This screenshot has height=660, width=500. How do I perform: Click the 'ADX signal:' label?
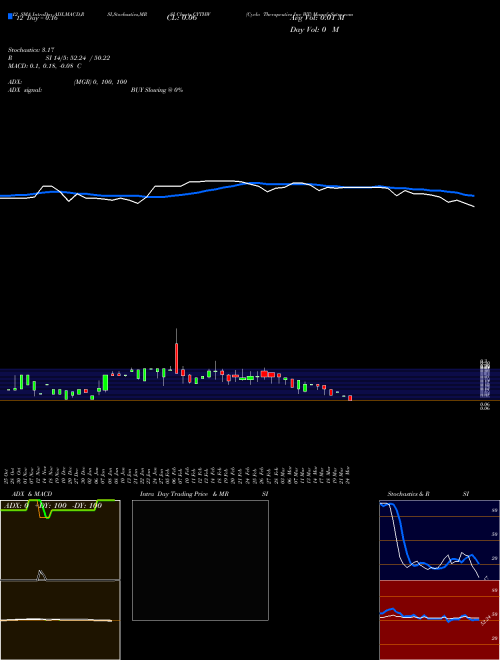pos(25,90)
